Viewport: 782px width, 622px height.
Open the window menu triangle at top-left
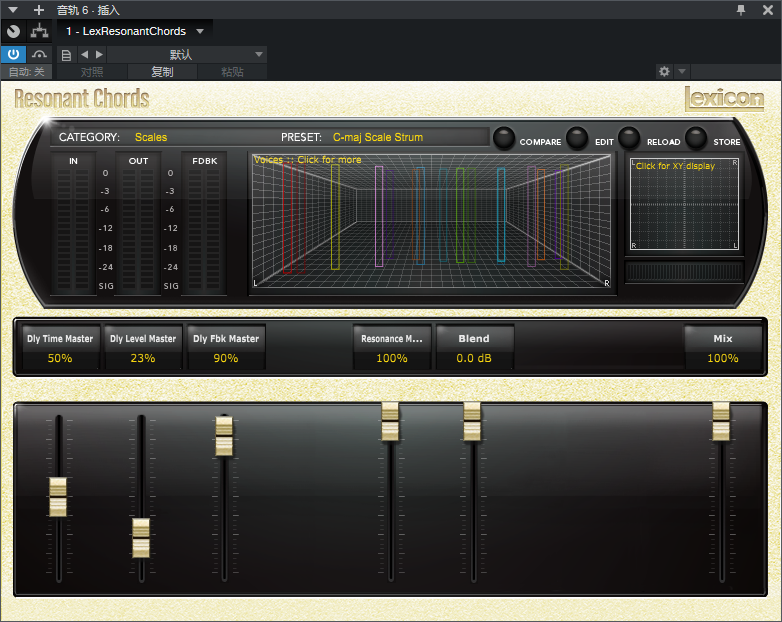13,9
